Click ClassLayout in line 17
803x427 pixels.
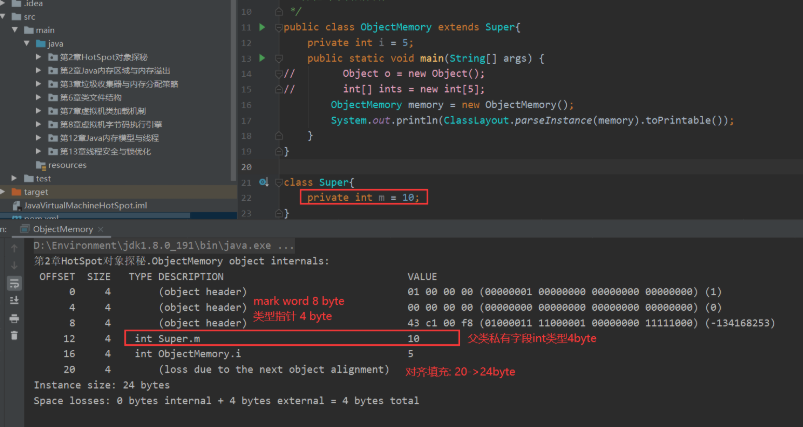tap(476, 120)
